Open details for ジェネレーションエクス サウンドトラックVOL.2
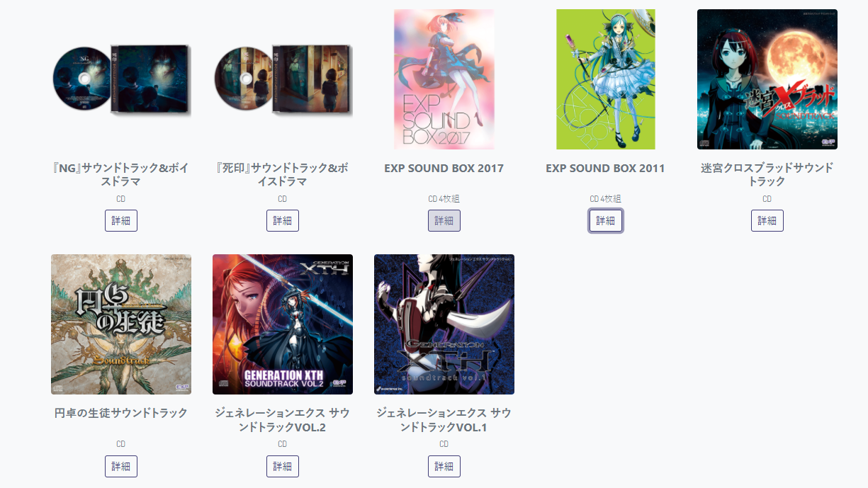 pyautogui.click(x=283, y=466)
